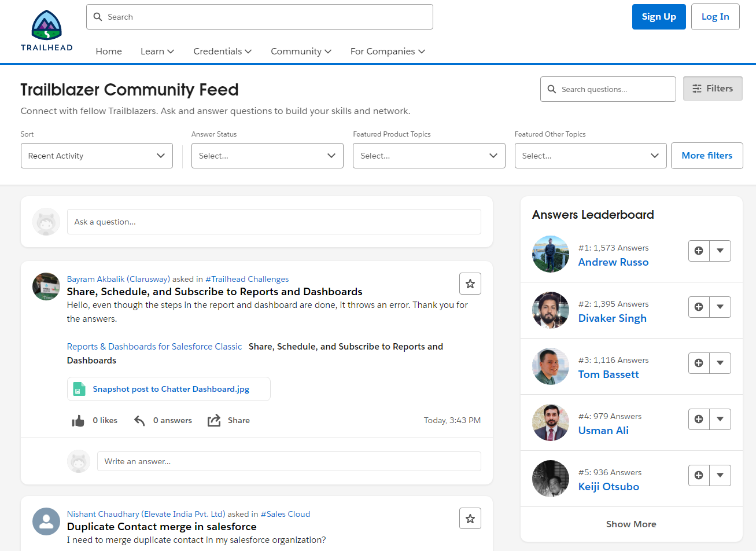This screenshot has height=551, width=756.
Task: Like Bayram's post with the thumbs-up icon
Action: click(x=78, y=421)
